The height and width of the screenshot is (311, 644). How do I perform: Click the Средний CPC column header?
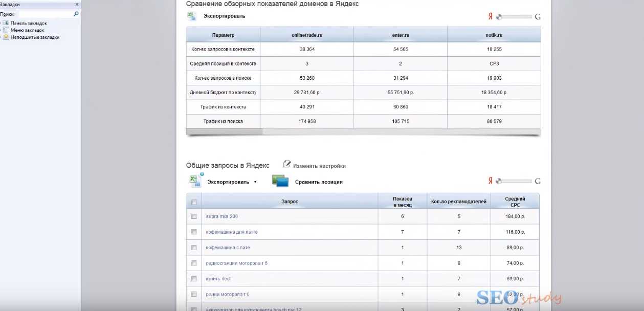[x=515, y=202]
